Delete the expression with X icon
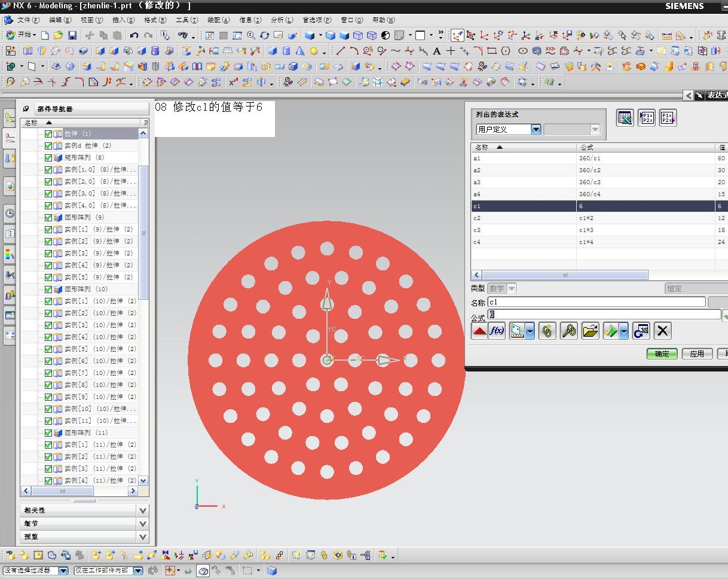 (x=662, y=331)
